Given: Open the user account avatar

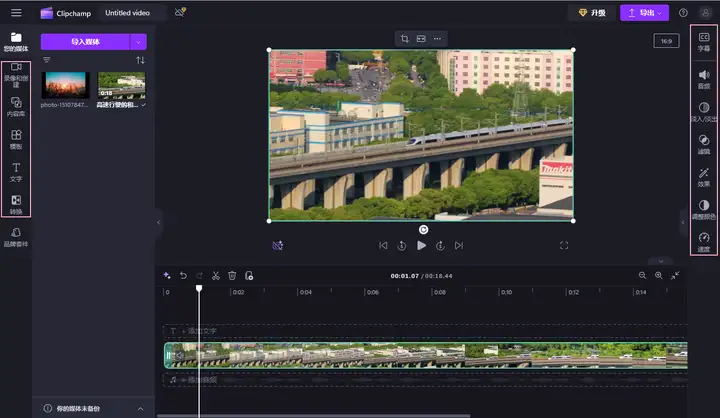Looking at the screenshot, I should coord(705,13).
